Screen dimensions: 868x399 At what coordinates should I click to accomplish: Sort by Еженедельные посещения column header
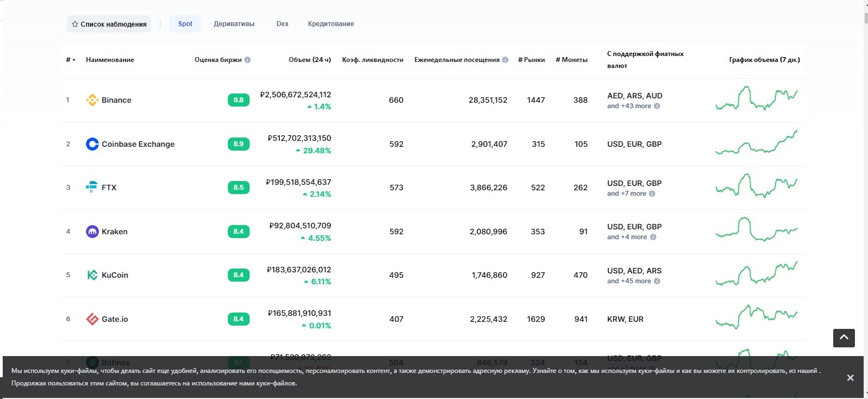point(457,60)
